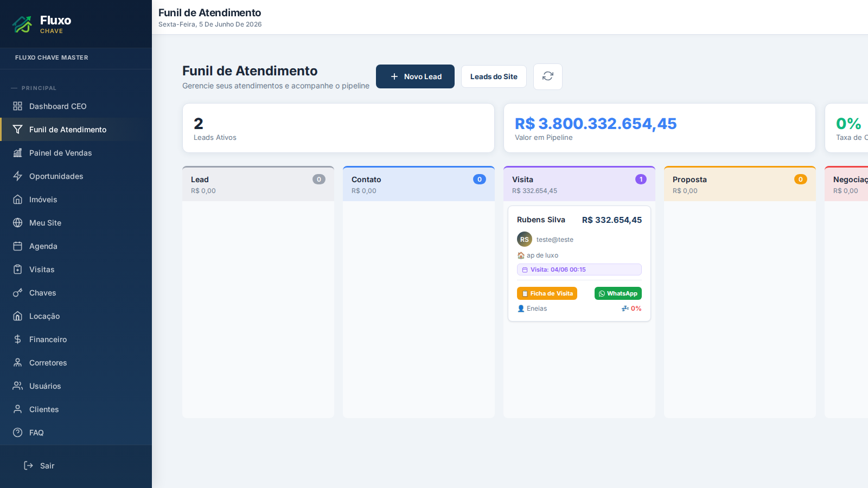Click the Valor em Pipeline summary card
868x488 pixels.
tap(660, 128)
